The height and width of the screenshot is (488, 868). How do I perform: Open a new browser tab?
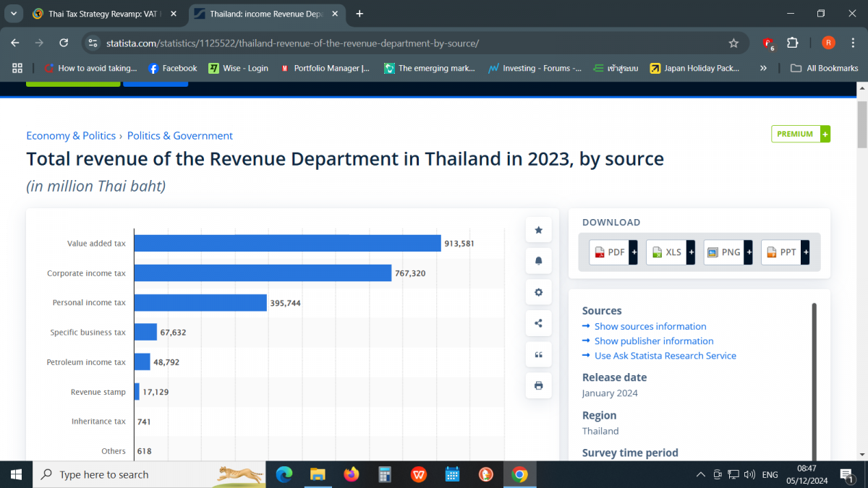[x=359, y=14]
